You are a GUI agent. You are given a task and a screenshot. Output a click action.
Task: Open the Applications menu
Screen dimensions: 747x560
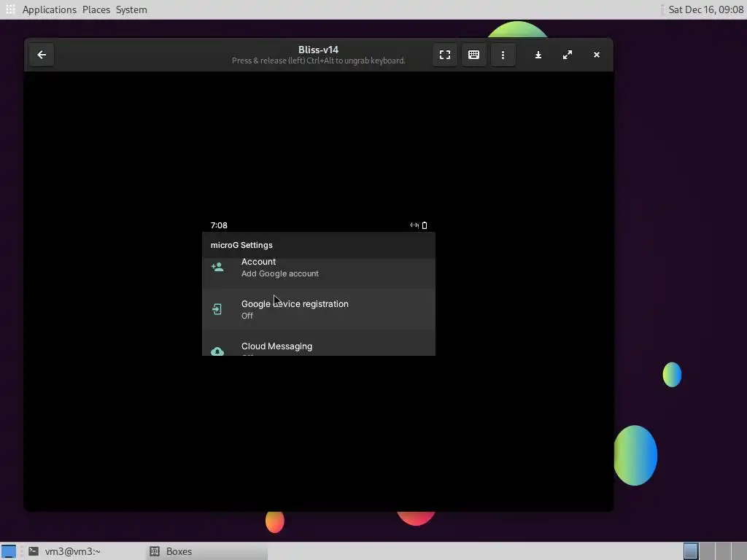(50, 9)
